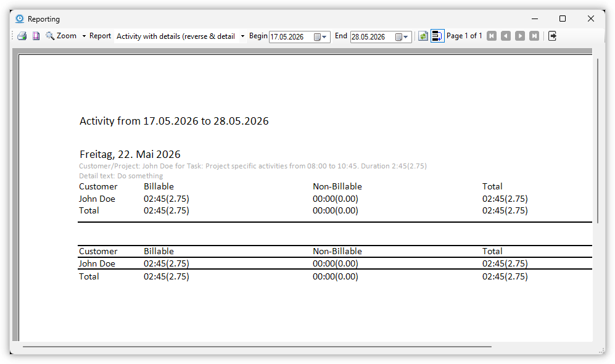Image resolution: width=615 pixels, height=364 pixels.
Task: Click the export/exit report icon
Action: coord(552,36)
